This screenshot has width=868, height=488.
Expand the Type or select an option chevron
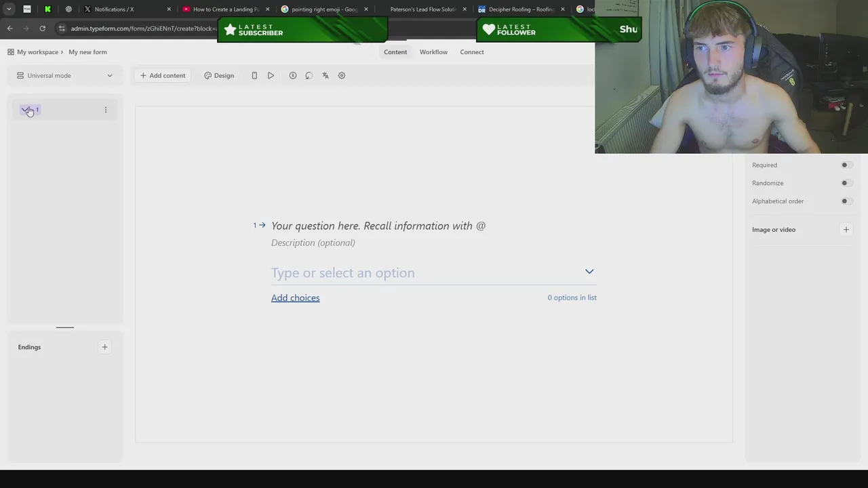click(x=589, y=272)
